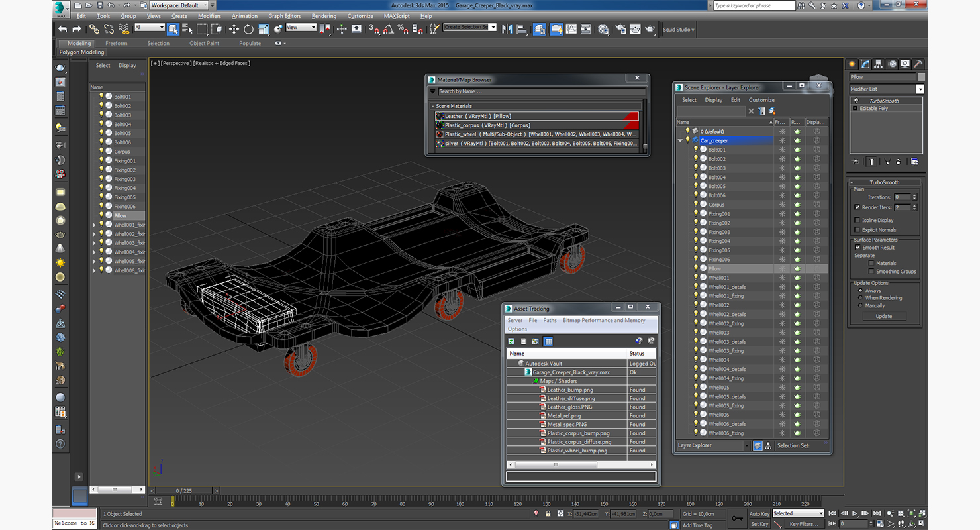Open the Rendering menu
The height and width of the screenshot is (530, 980).
(x=324, y=16)
